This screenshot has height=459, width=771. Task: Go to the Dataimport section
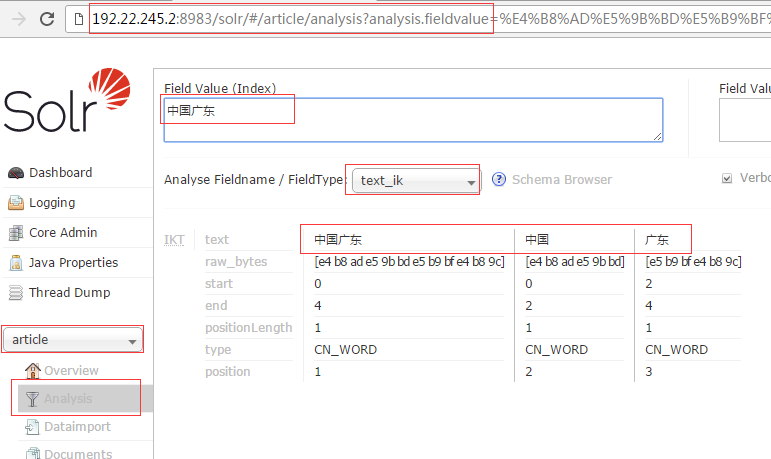click(x=77, y=427)
